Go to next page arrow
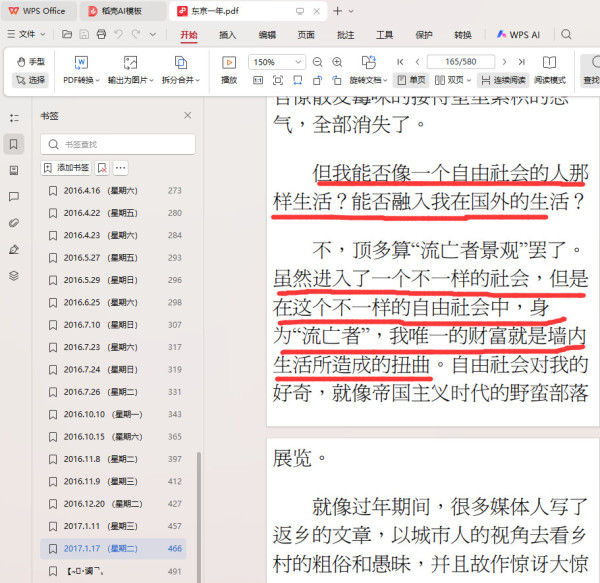The height and width of the screenshot is (583, 600). click(x=504, y=62)
